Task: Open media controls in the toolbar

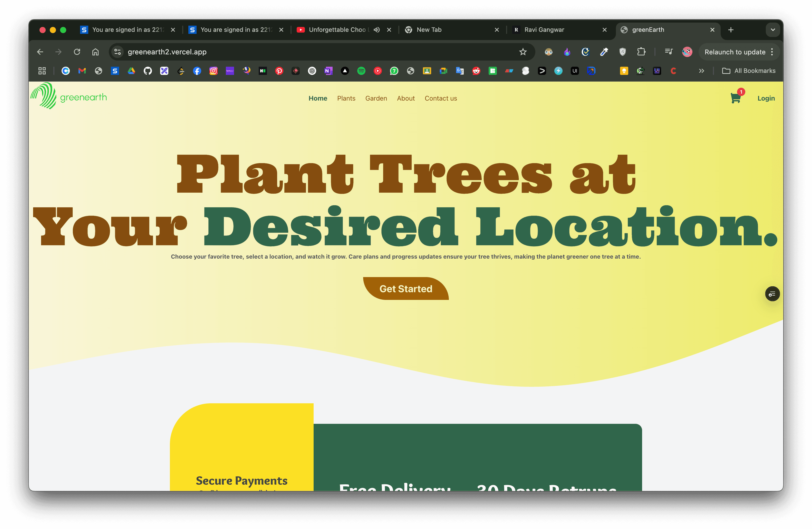Action: 668,52
